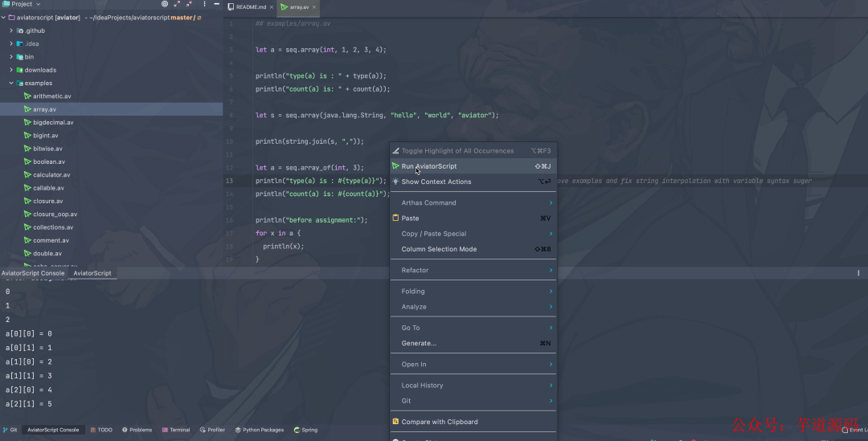
Task: Select the array.av editor tab
Action: (299, 7)
